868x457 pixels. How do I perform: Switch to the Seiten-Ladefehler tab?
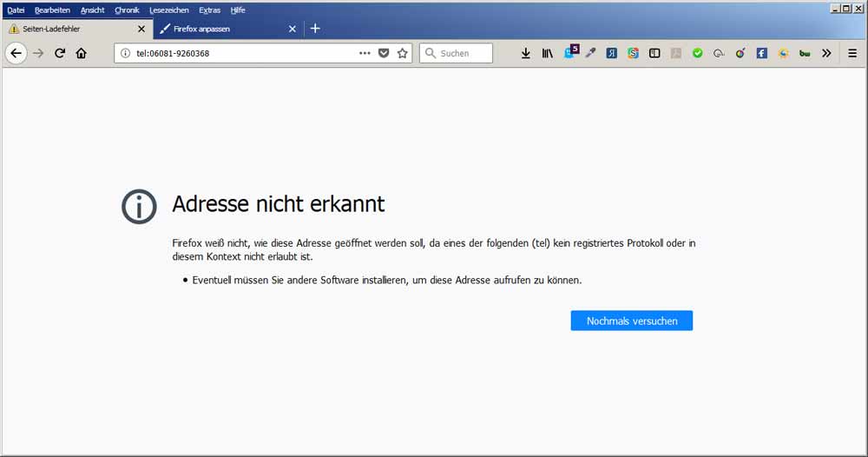tap(77, 29)
